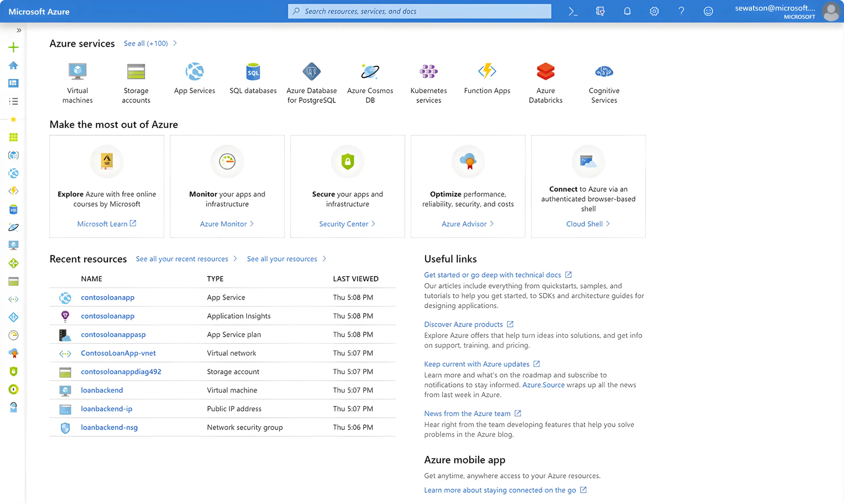The width and height of the screenshot is (844, 504).
Task: Launch Cloud Shell from the top bar
Action: pyautogui.click(x=573, y=11)
